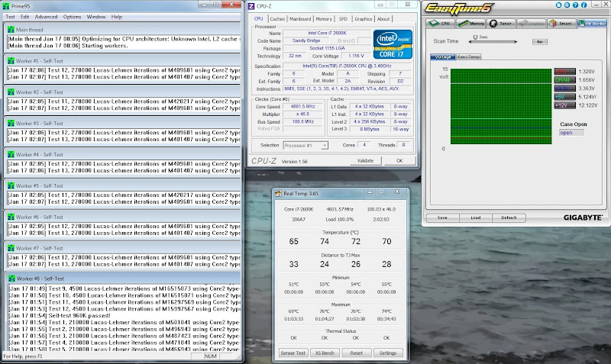
Task: Open Settings in Real Temp
Action: pyautogui.click(x=388, y=353)
